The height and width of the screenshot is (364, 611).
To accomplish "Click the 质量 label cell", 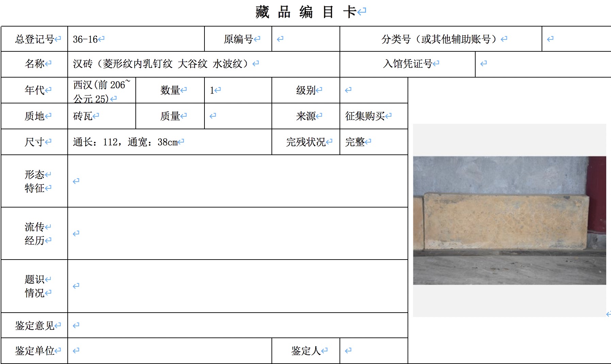I will click(170, 116).
